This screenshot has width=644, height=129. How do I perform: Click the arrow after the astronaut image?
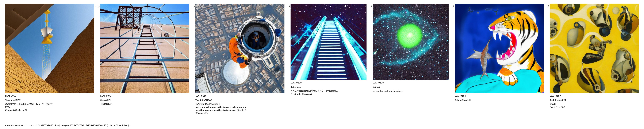[288, 6]
